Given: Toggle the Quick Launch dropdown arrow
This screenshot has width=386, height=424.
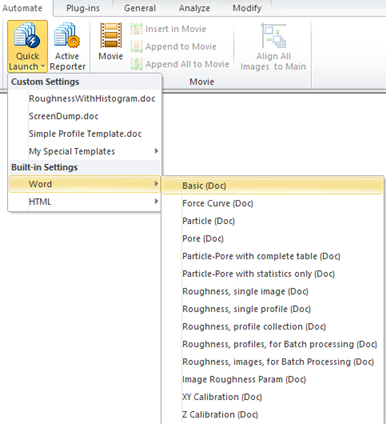Looking at the screenshot, I should tap(43, 67).
